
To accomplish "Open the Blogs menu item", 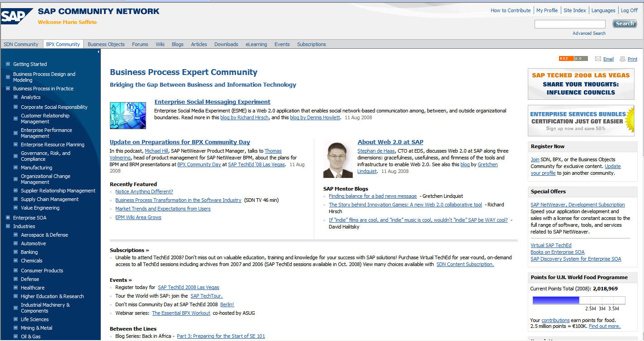I will click(177, 44).
